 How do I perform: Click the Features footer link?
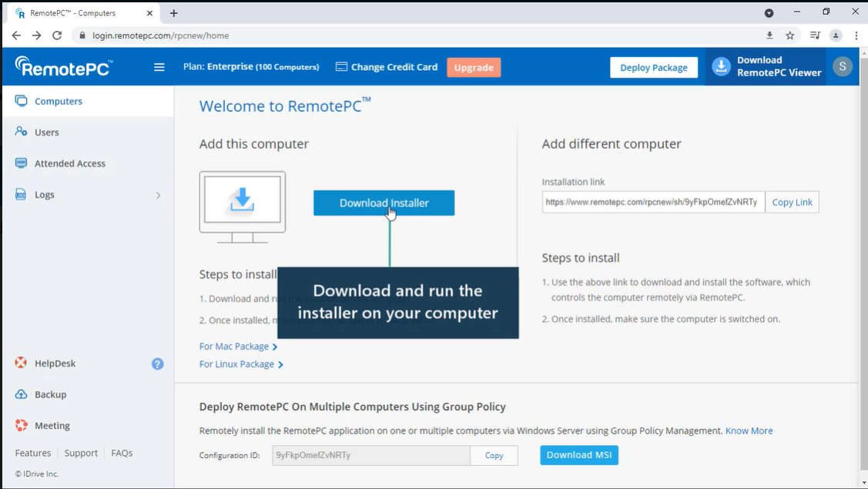tap(32, 453)
